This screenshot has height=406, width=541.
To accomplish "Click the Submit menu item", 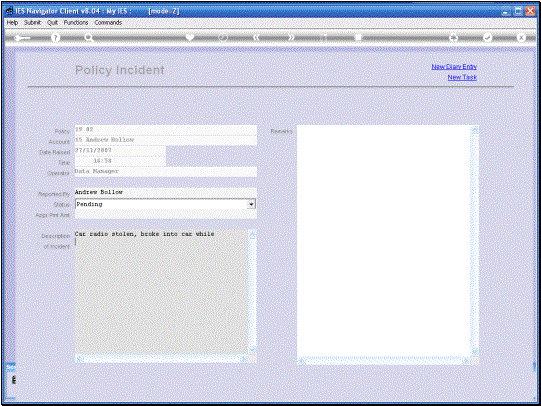I will coord(32,22).
